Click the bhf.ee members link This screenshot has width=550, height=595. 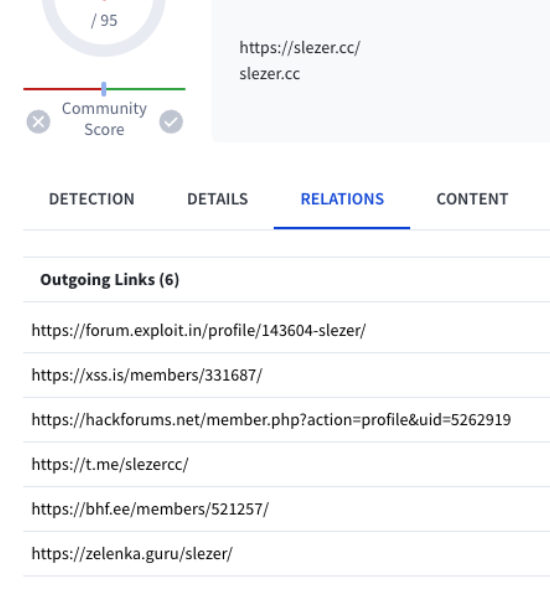(x=150, y=509)
